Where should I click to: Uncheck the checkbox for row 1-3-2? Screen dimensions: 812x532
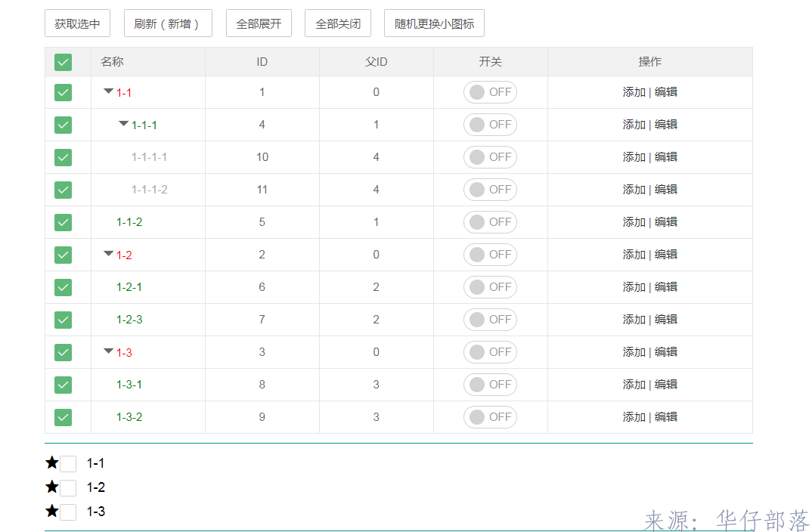coord(64,417)
